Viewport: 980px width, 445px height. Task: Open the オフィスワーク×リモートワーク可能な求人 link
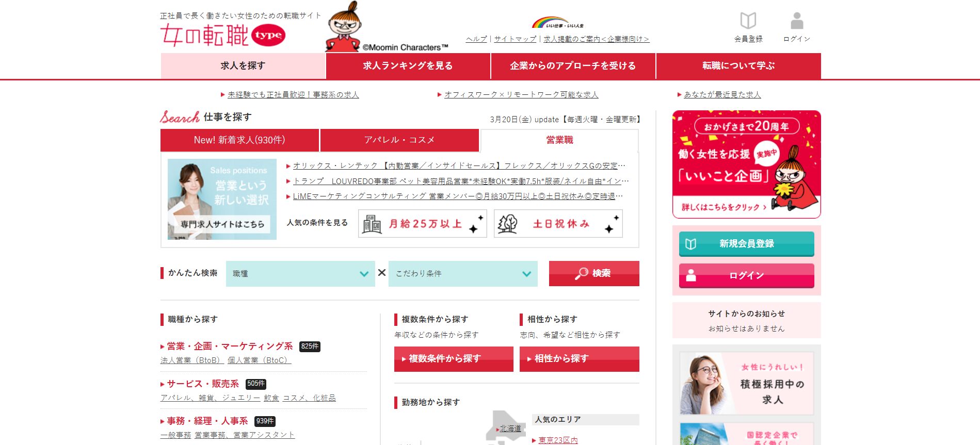(521, 95)
